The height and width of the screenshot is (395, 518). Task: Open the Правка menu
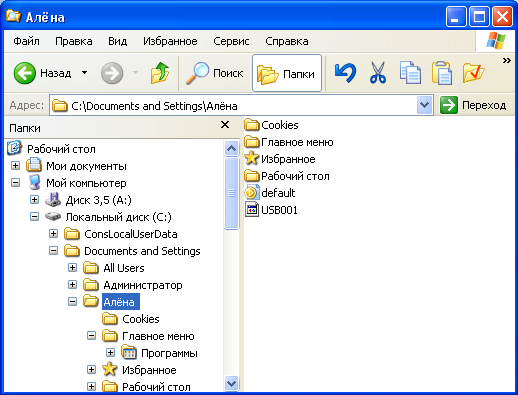[74, 41]
